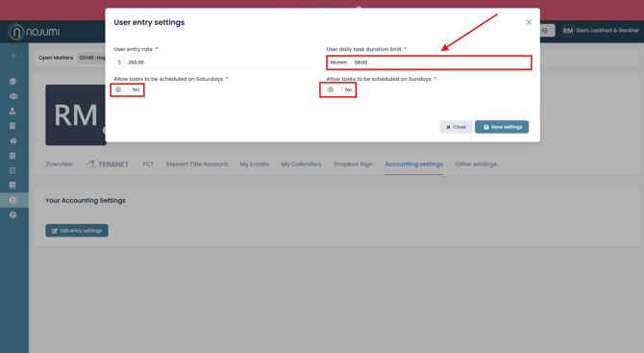This screenshot has height=353, width=644.
Task: Click Edit entry settings button
Action: click(x=77, y=231)
